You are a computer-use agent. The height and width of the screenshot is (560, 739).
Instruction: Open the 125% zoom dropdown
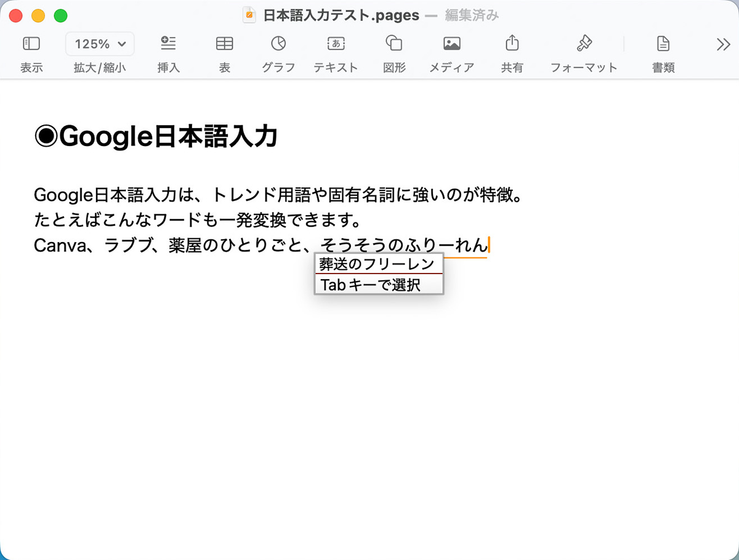100,44
